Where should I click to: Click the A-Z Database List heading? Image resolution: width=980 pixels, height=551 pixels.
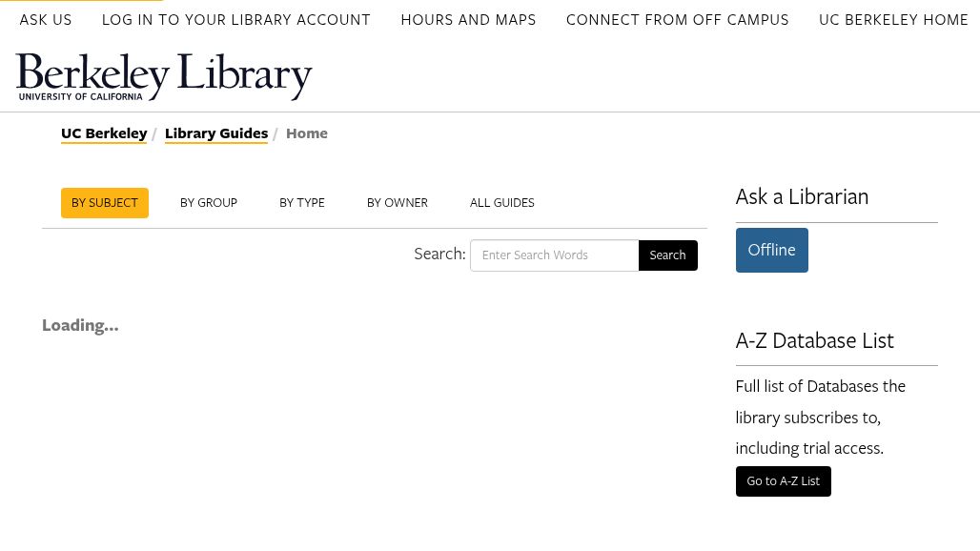tap(814, 340)
